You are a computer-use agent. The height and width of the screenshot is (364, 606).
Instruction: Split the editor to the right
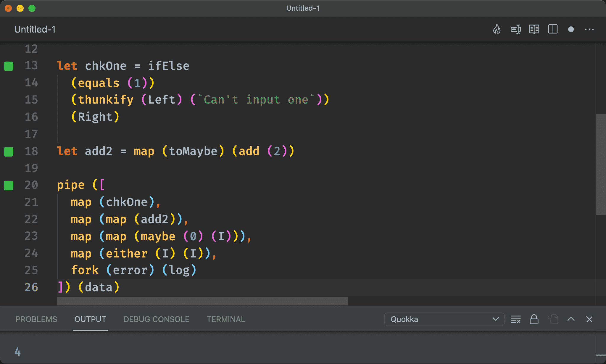pyautogui.click(x=553, y=29)
